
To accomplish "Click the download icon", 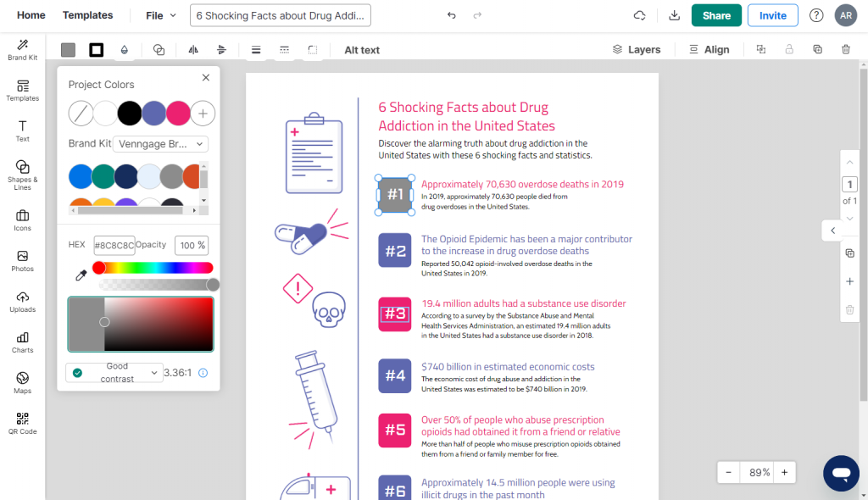I will pos(674,15).
